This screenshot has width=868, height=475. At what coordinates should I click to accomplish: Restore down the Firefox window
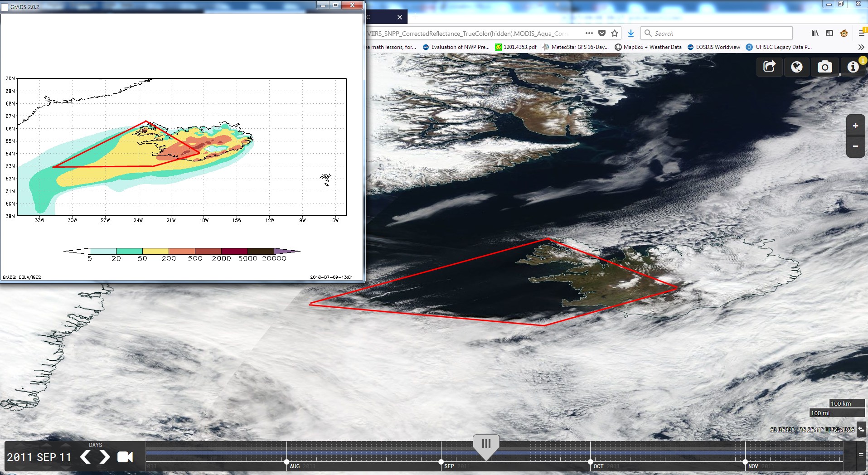tap(840, 4)
